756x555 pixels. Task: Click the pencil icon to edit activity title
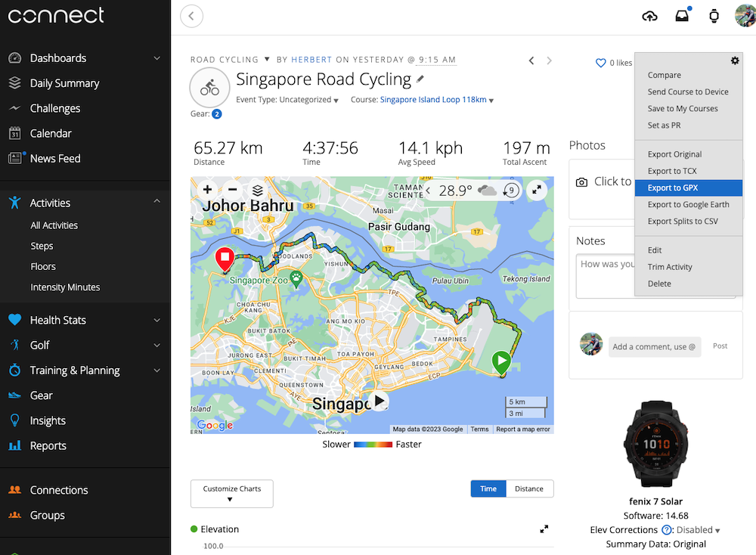click(x=420, y=79)
